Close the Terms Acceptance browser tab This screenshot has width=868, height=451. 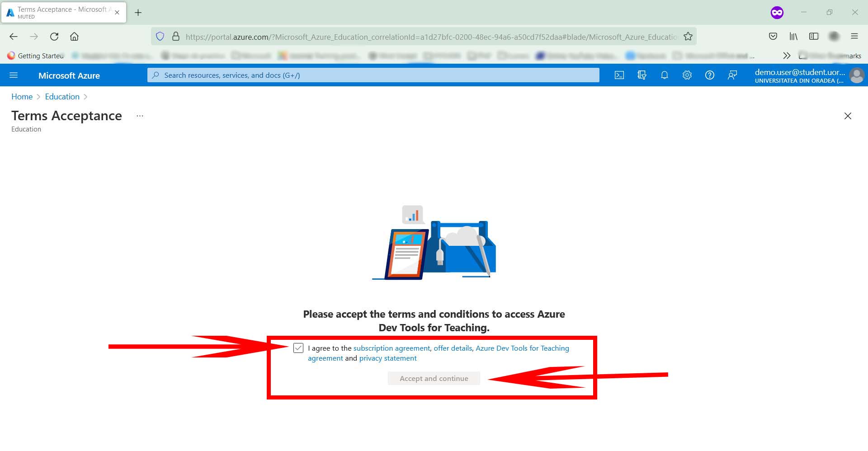point(117,13)
